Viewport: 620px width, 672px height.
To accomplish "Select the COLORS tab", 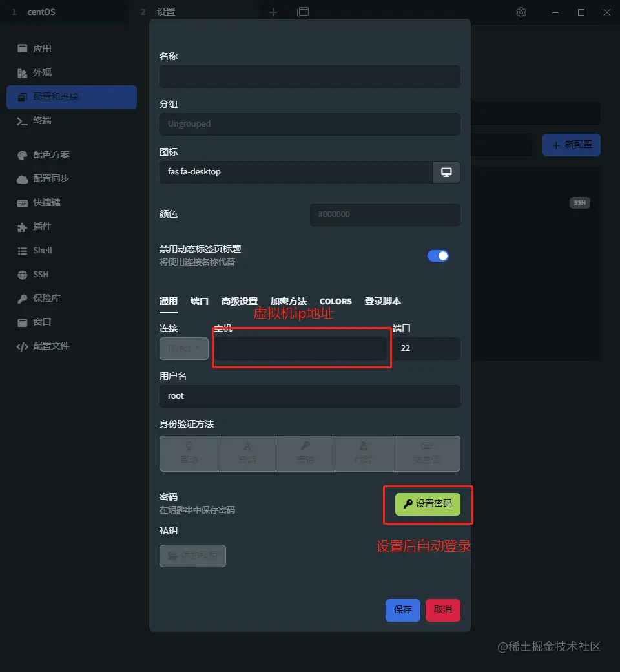I will pos(335,301).
